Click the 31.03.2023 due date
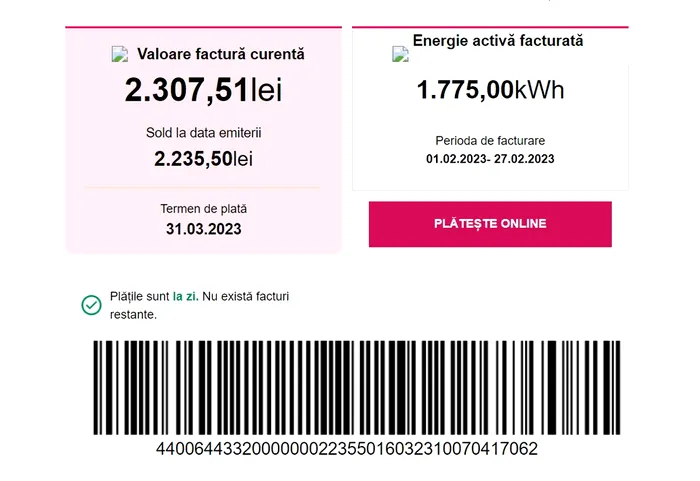The width and height of the screenshot is (700, 481). coord(204,229)
